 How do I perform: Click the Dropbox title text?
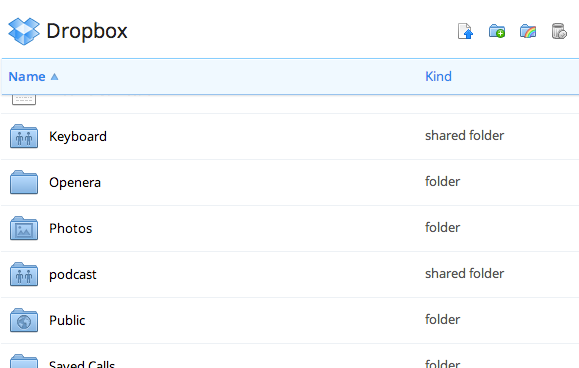tap(87, 31)
